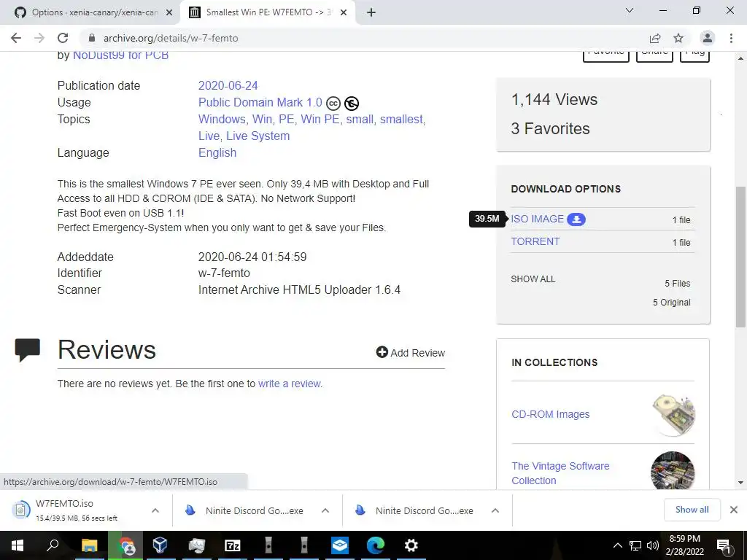Open the second Ninite Discord exe download
747x560 pixels.
[x=415, y=510]
